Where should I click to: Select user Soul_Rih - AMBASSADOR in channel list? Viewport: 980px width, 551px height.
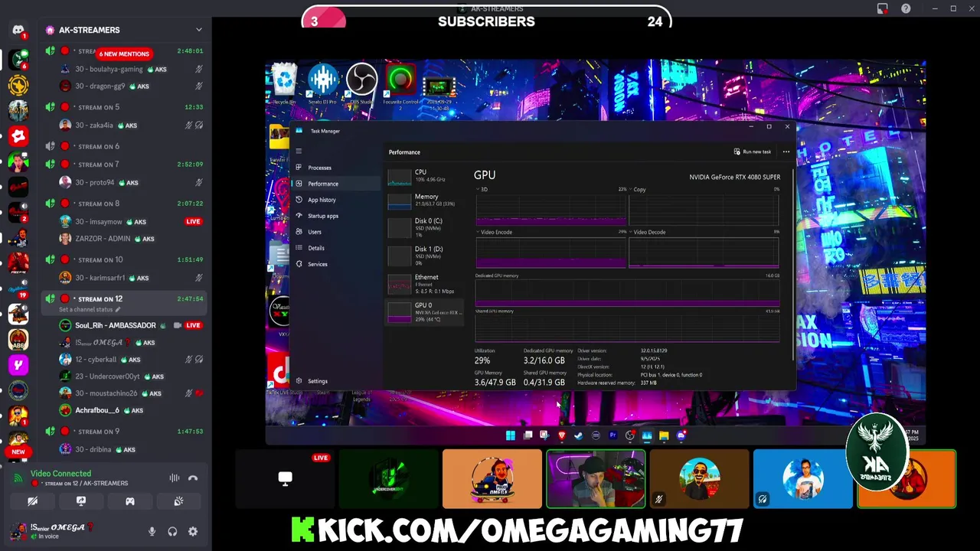(130, 325)
